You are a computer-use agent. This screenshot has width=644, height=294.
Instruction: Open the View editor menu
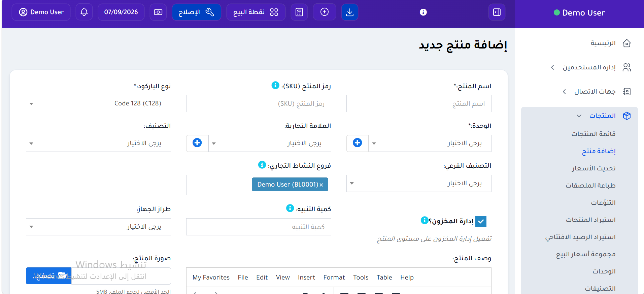pos(283,277)
